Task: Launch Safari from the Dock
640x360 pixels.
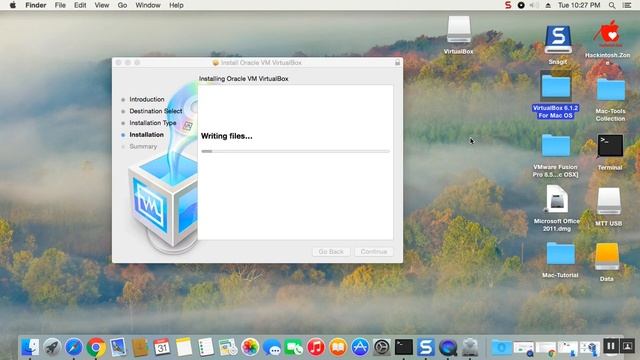Action: [74, 347]
